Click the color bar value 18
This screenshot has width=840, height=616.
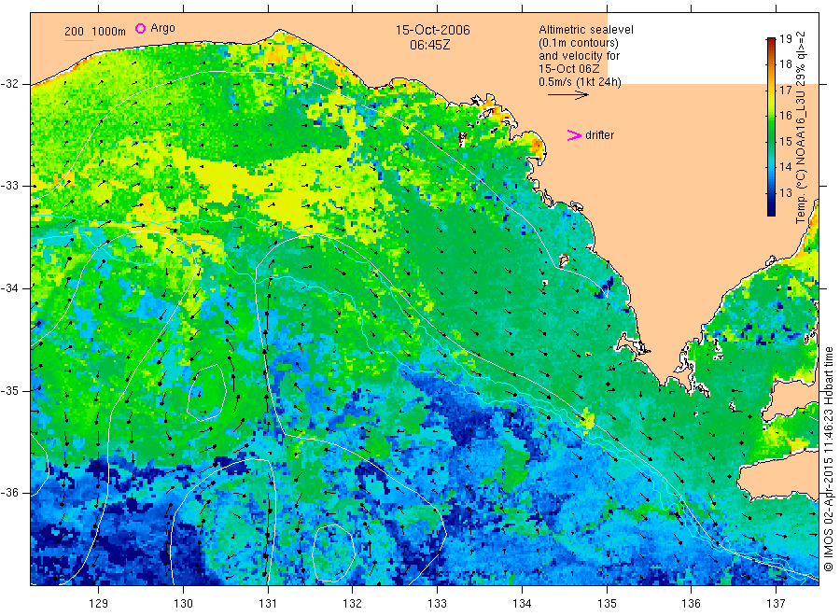pos(785,64)
